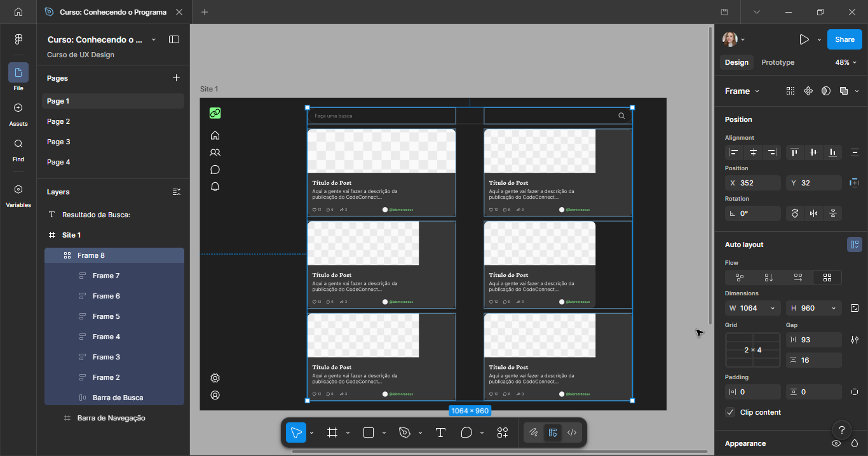Screen dimensions: 868x456
Task: Select the Comment tool
Action: 466,433
